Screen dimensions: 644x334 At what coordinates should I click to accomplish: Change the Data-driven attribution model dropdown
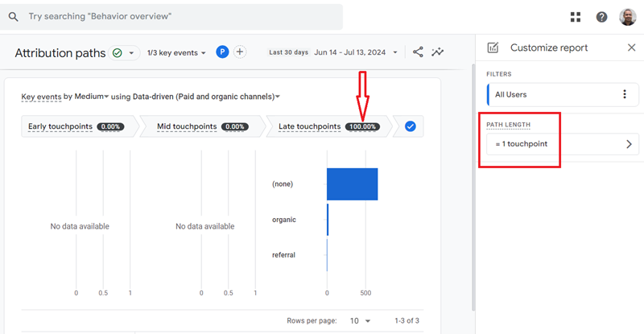[x=206, y=97]
